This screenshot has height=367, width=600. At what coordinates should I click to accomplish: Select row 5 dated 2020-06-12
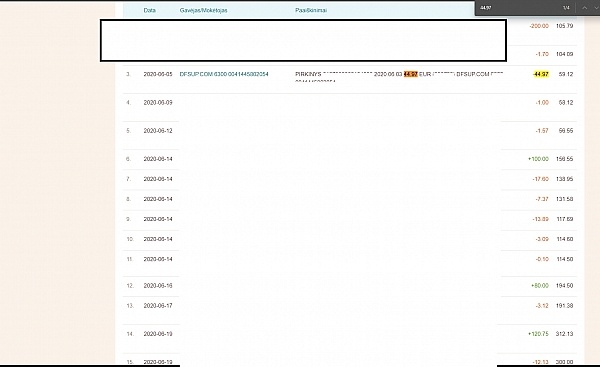(350, 131)
